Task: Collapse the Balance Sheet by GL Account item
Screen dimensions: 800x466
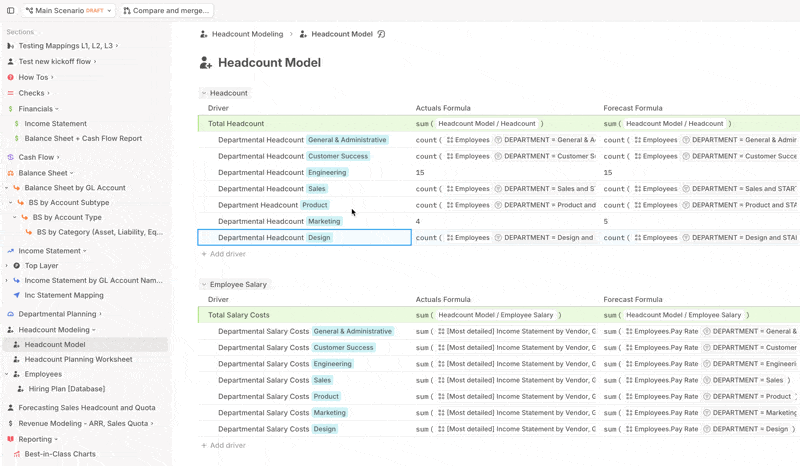Action: pos(7,188)
